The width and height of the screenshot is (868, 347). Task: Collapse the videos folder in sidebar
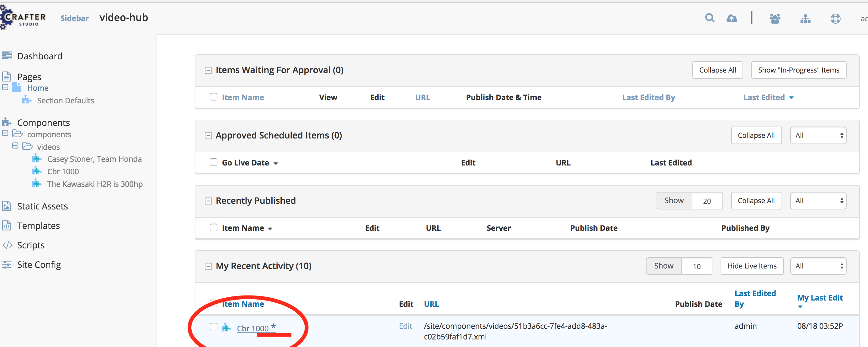[x=15, y=146]
